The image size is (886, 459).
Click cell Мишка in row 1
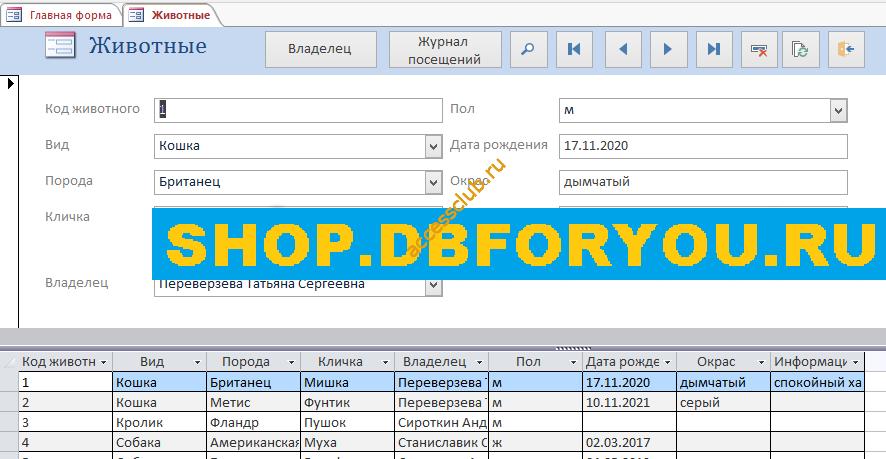pos(348,383)
